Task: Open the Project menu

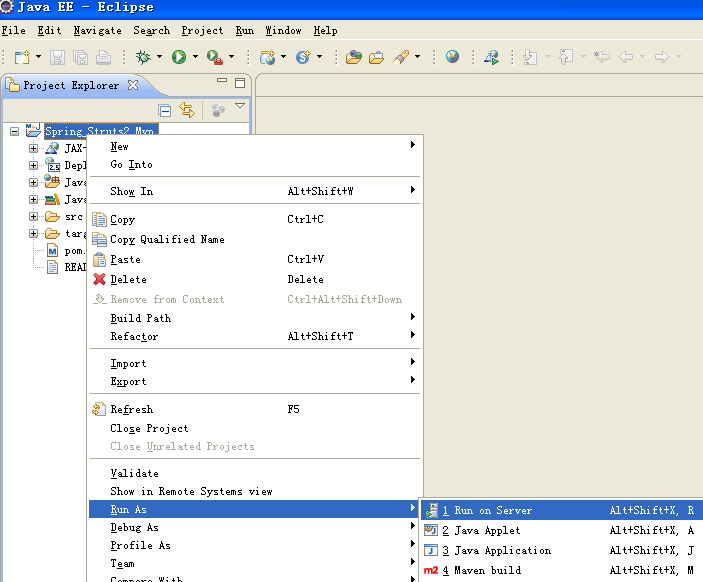Action: click(x=202, y=30)
